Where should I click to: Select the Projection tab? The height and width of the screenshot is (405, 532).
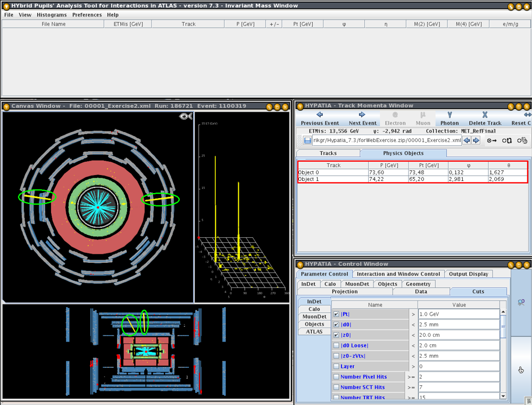(344, 292)
